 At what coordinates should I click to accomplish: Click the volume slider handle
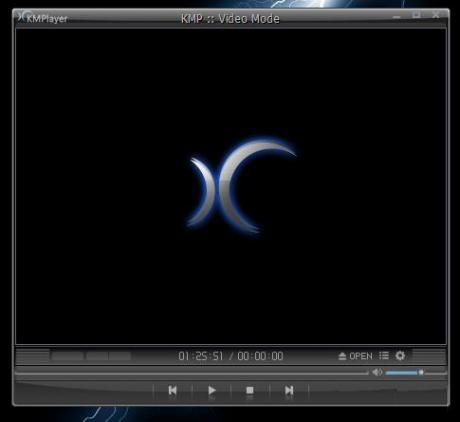421,372
